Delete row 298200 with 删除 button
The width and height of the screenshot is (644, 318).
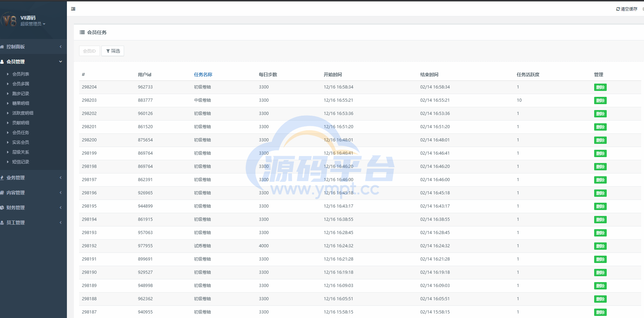600,140
